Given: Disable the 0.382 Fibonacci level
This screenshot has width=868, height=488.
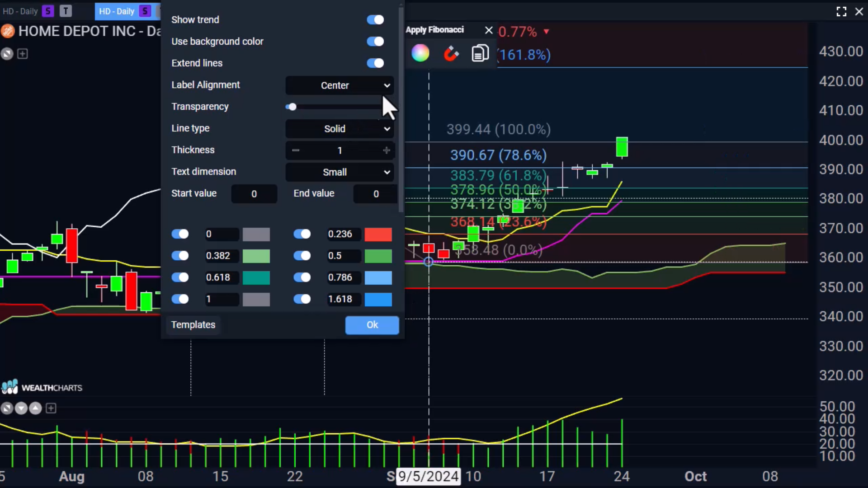Looking at the screenshot, I should point(180,256).
